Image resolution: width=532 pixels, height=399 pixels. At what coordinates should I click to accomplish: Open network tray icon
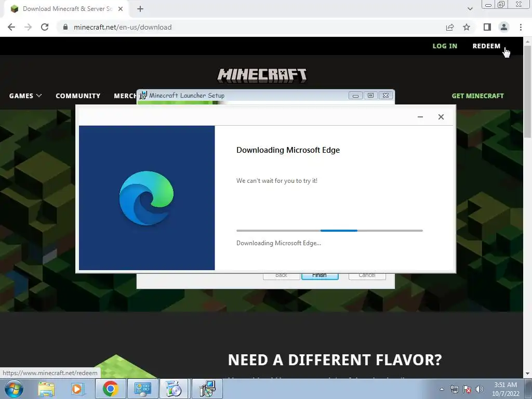pos(454,390)
